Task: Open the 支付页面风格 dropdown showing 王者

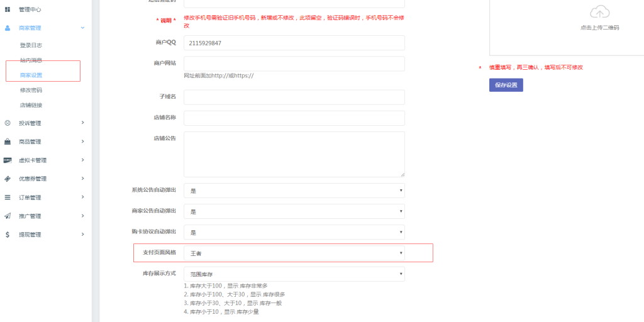Action: (294, 253)
